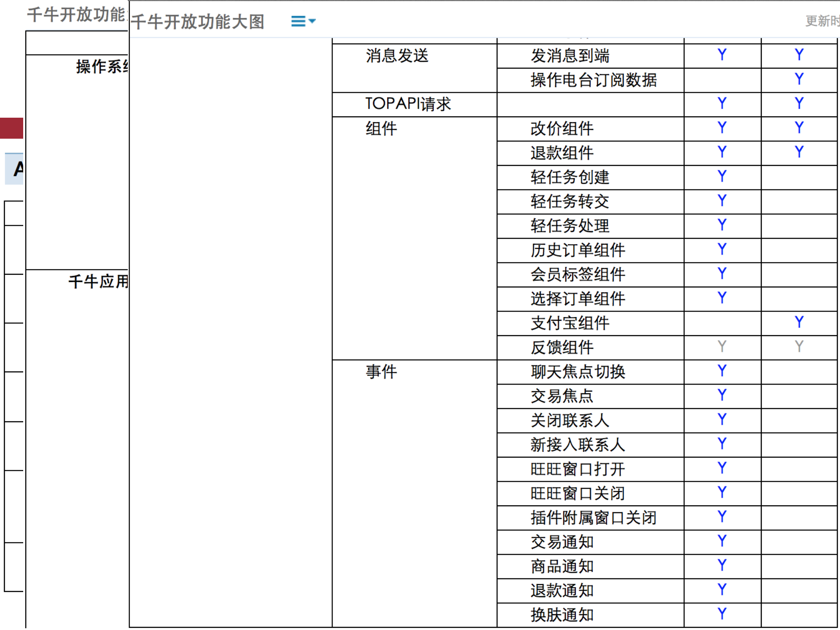Click the 聊天焦点切换 event entry
Viewport: 840px width, 630px height.
tap(577, 371)
